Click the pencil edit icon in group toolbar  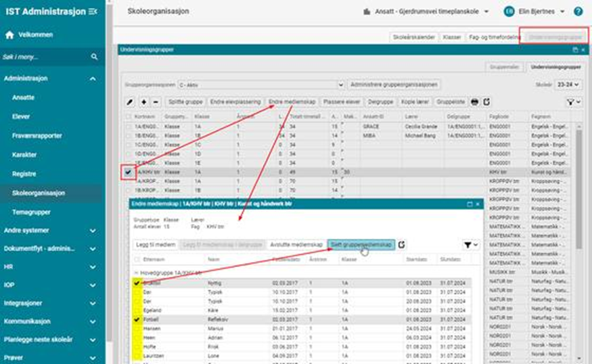(x=131, y=101)
